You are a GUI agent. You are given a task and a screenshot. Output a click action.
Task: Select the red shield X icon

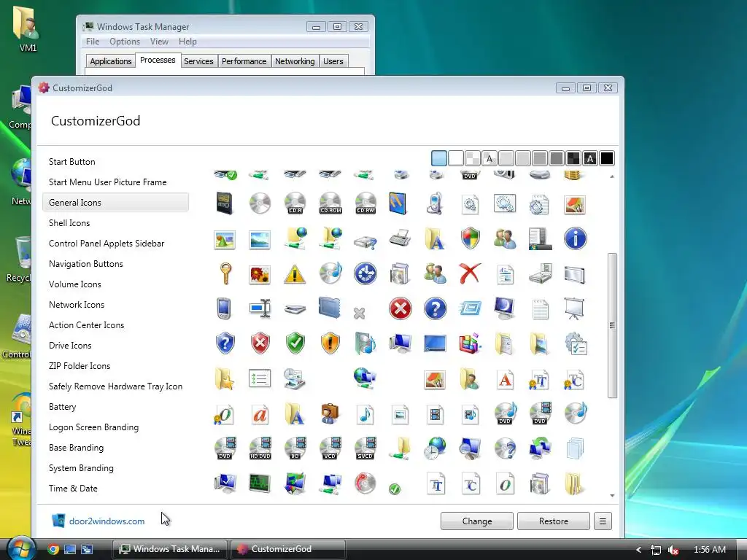click(260, 343)
